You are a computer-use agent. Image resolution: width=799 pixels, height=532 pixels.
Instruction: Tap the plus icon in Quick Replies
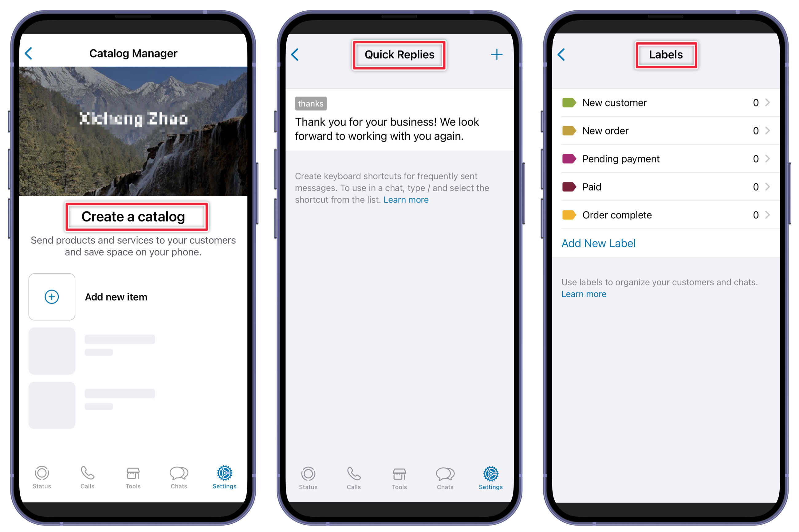point(497,54)
